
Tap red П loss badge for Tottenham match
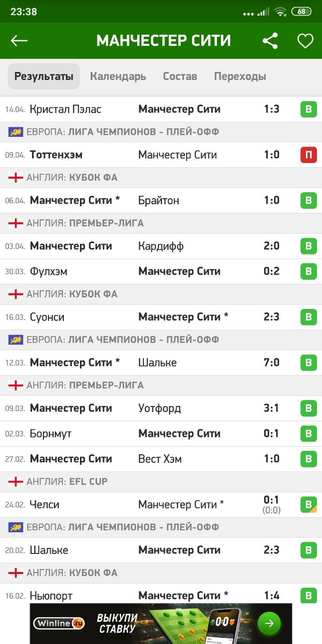click(x=308, y=155)
